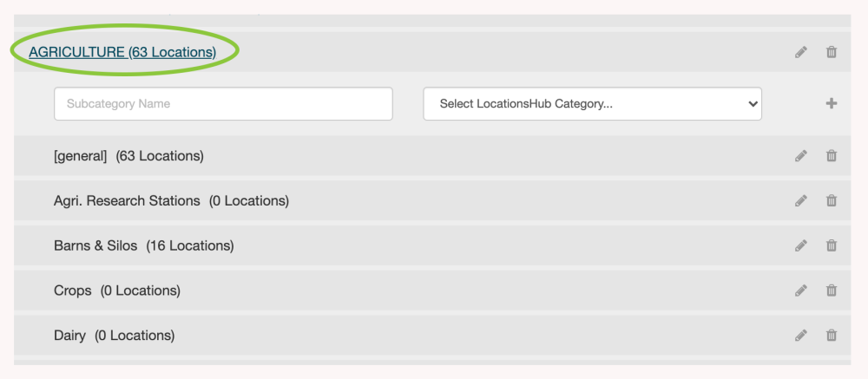
Task: Click the Crops (0 Locations) row
Action: click(117, 291)
